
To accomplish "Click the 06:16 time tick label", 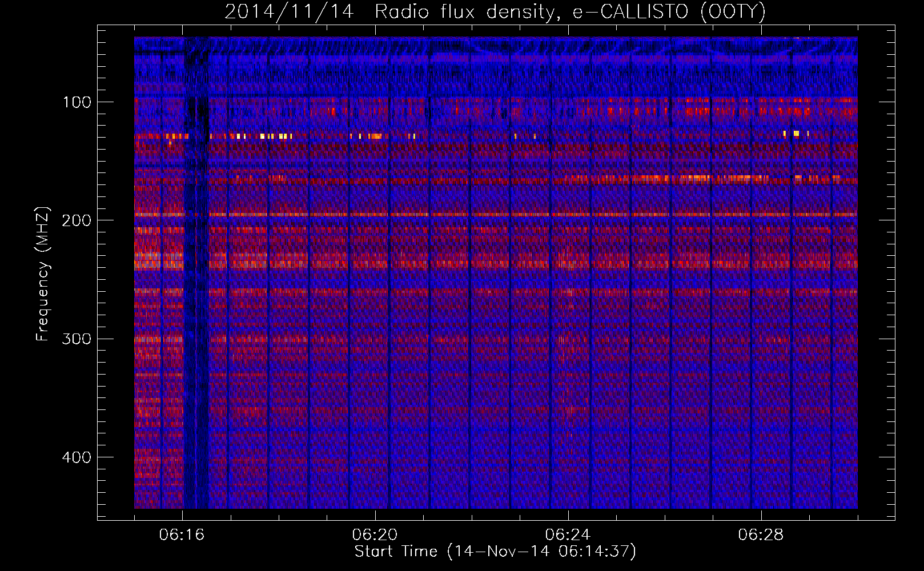I will click(x=182, y=535).
